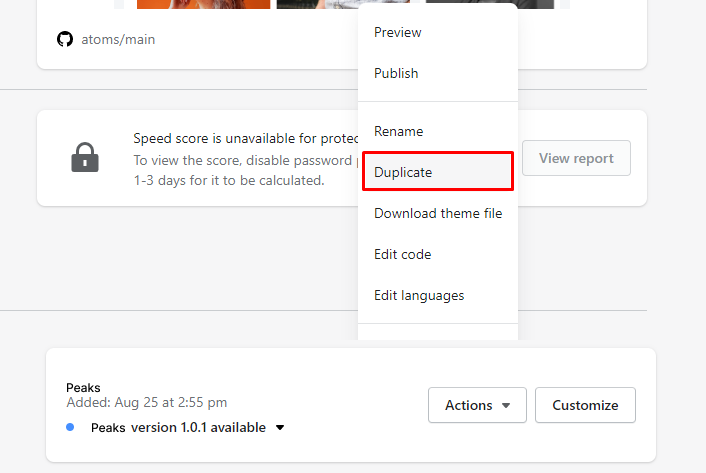Screen dimensions: 706x473
Task: Click the GitHub logo icon
Action: (65, 40)
